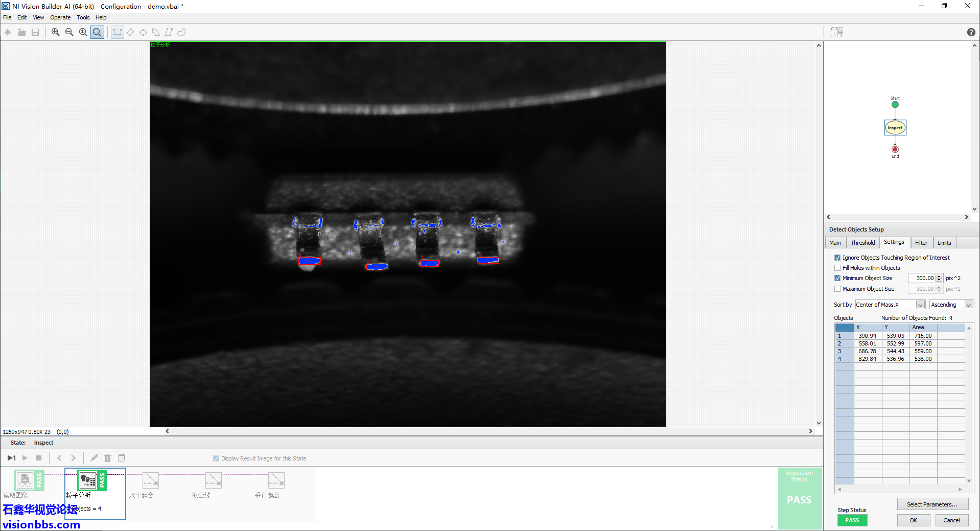Confirm setup with the OK button
The image size is (980, 531).
tap(914, 520)
